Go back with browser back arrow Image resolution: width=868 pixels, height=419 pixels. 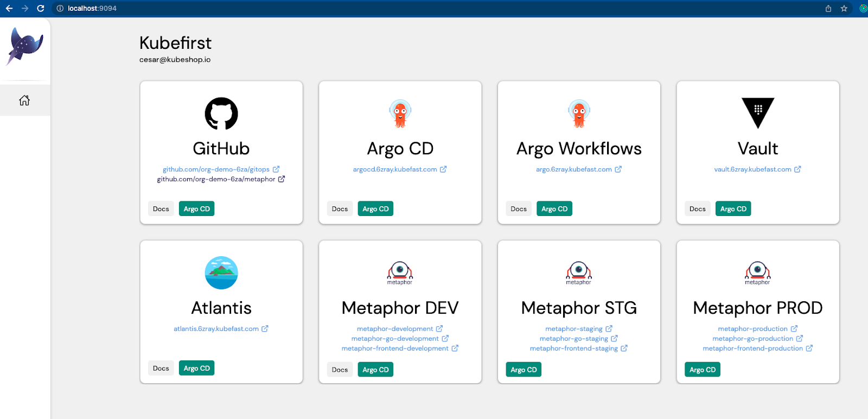coord(9,8)
